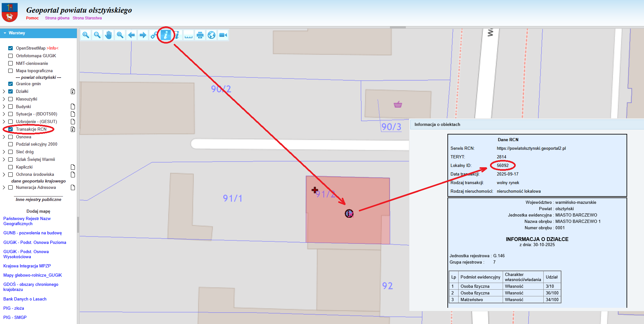644x324 pixels.
Task: Click the video camera toolbar icon
Action: (223, 35)
